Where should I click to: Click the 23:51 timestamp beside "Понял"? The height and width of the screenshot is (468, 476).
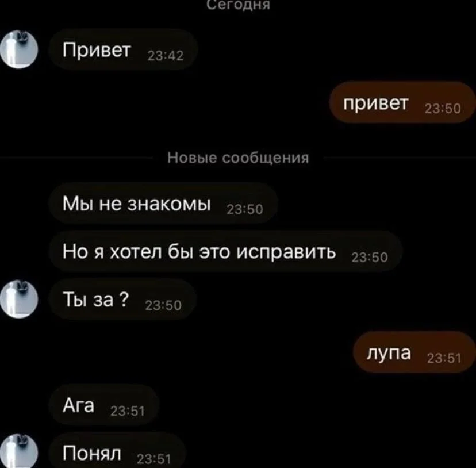click(154, 459)
